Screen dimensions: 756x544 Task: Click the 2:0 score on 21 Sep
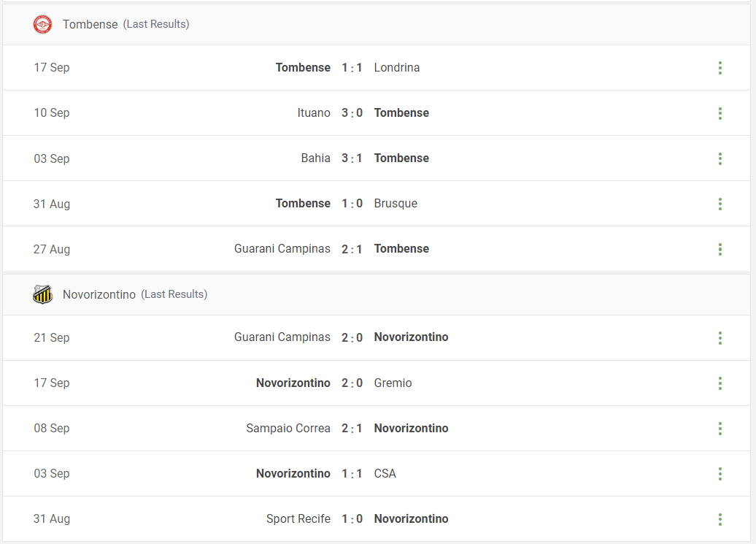(352, 337)
